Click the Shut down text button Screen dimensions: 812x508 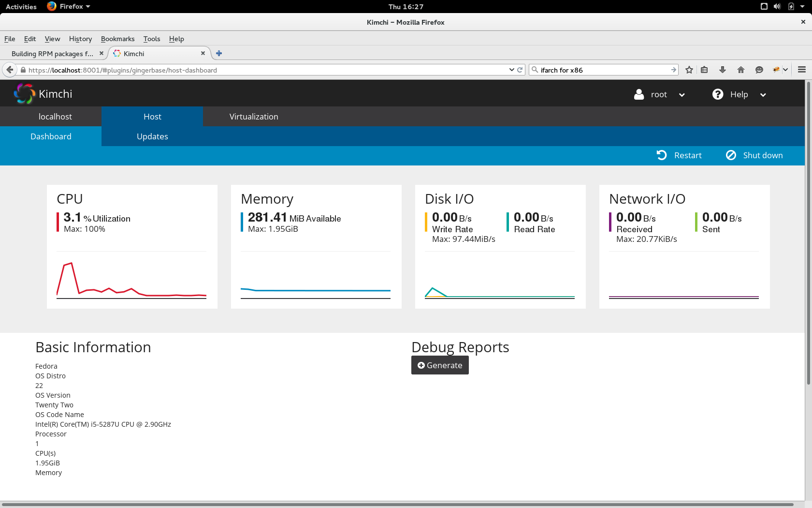tap(763, 155)
